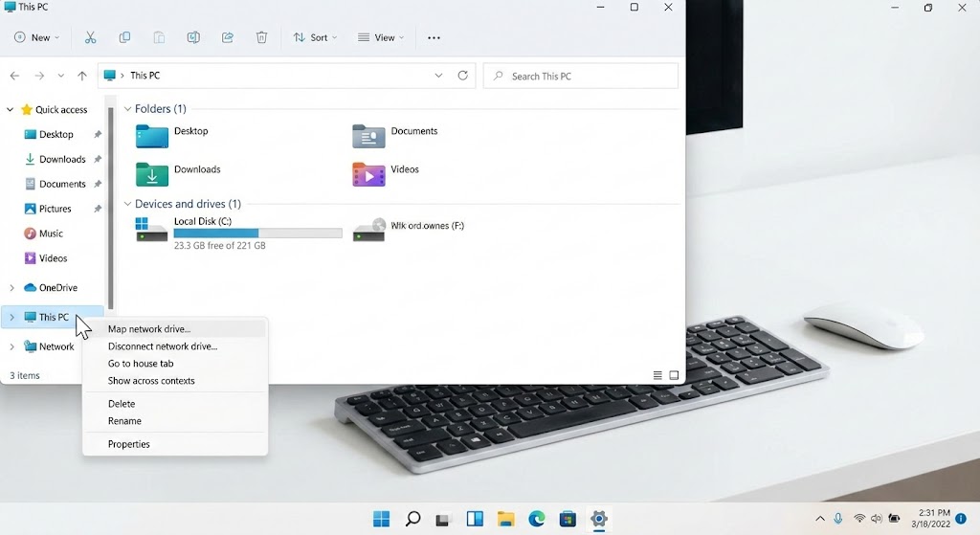
Task: Launch Microsoft Edge from taskbar
Action: pos(537,518)
